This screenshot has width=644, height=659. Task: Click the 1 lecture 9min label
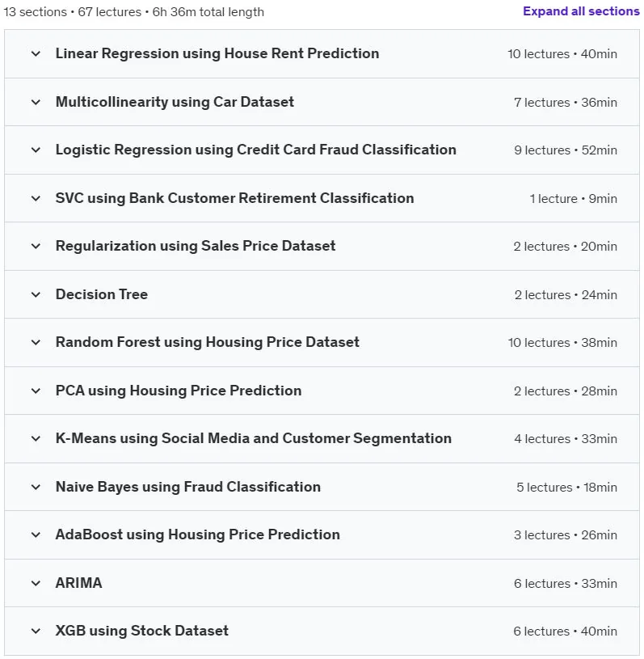574,198
